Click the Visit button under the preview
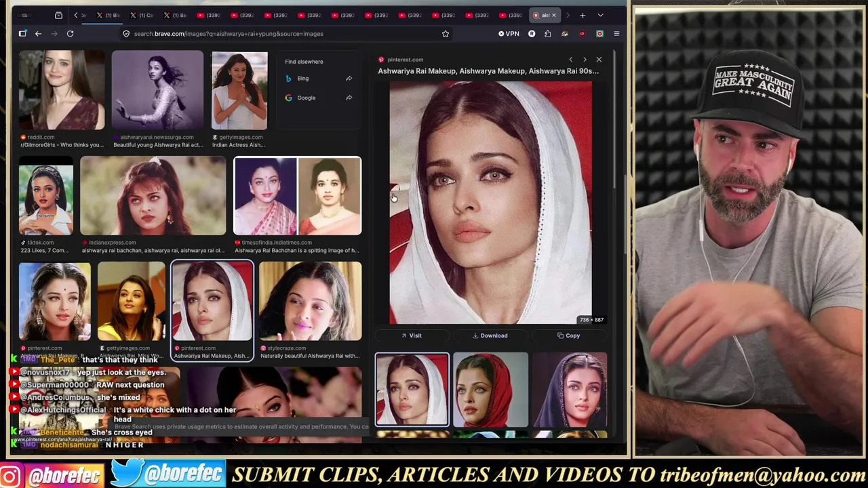 click(412, 335)
